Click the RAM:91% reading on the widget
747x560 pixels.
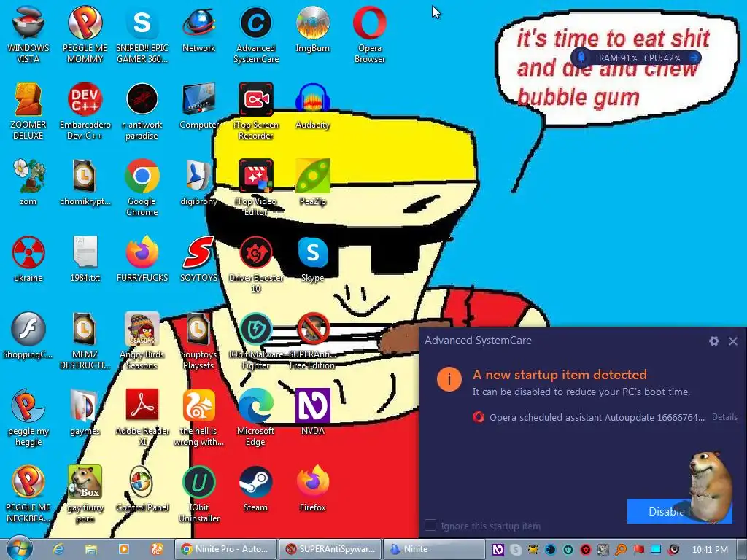[x=618, y=58]
